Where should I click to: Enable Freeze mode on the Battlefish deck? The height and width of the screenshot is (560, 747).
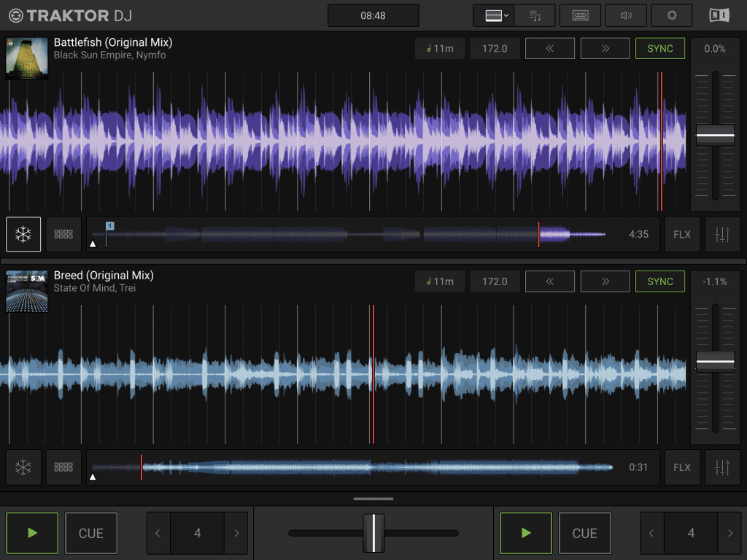[23, 234]
